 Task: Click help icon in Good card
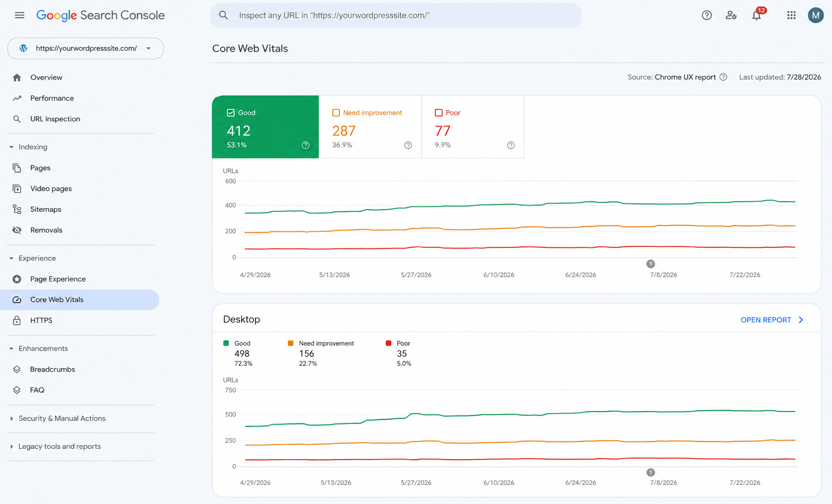point(306,145)
